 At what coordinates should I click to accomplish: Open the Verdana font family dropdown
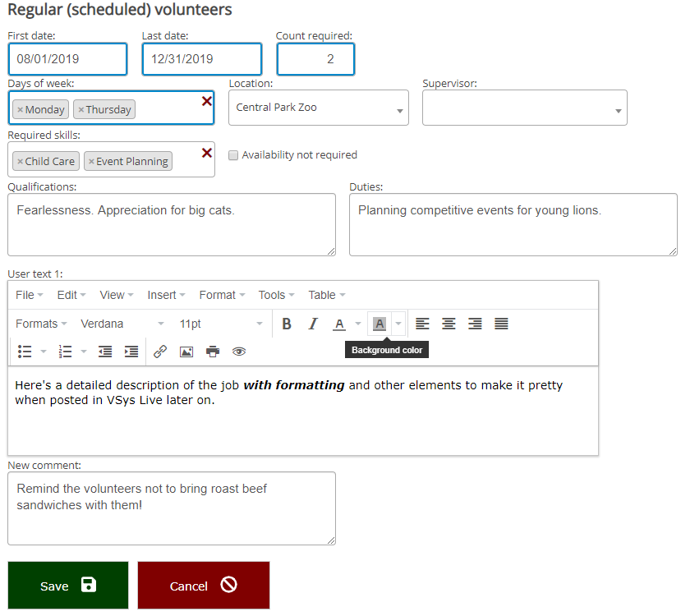pyautogui.click(x=122, y=324)
